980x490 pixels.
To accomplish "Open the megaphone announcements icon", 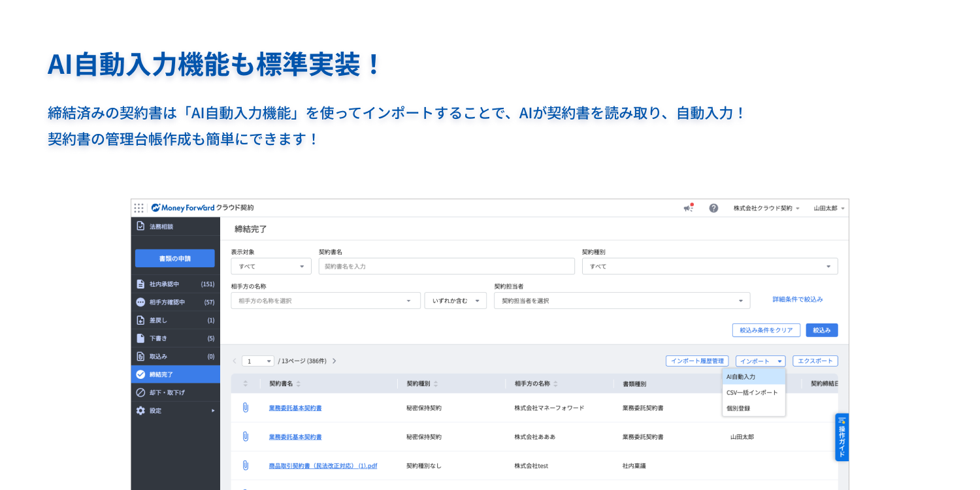I will 688,208.
